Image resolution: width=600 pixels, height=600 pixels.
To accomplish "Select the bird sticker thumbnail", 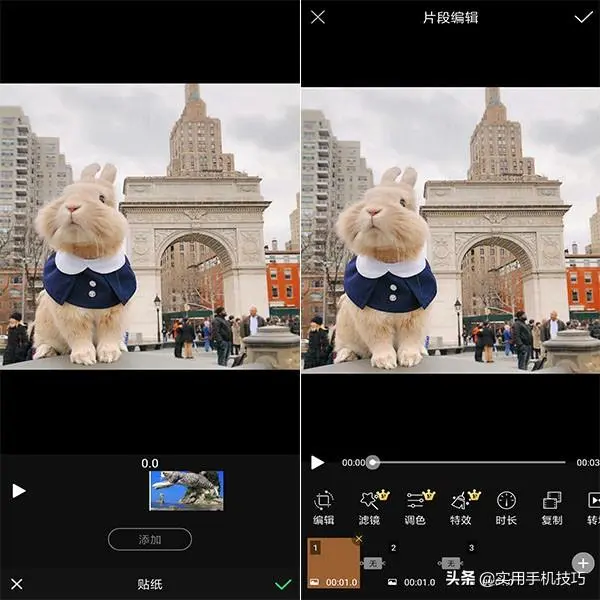I will [x=186, y=491].
